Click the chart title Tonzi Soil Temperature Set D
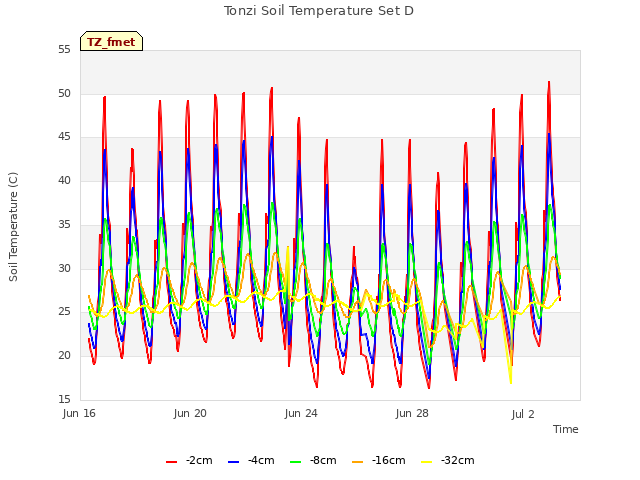 point(319,11)
